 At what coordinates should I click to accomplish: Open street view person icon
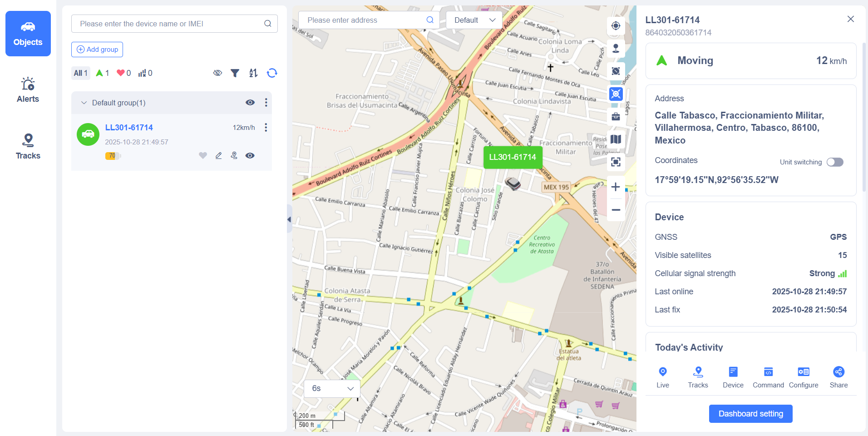point(616,49)
